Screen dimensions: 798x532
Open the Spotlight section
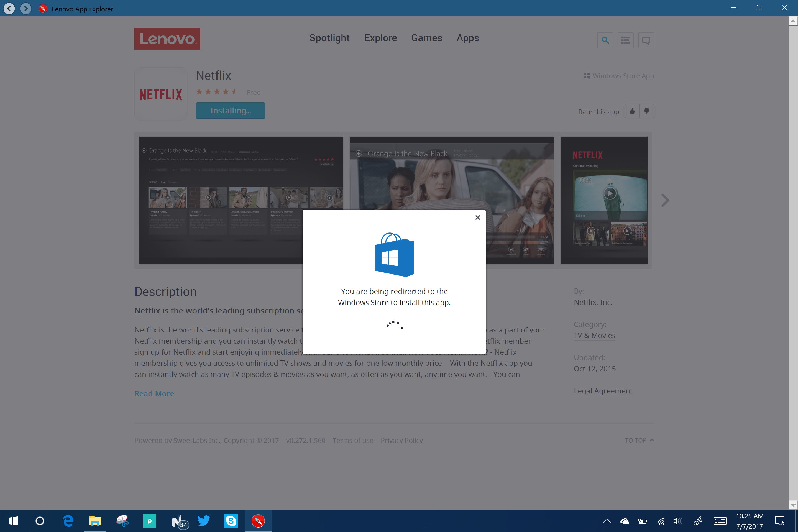(x=329, y=38)
